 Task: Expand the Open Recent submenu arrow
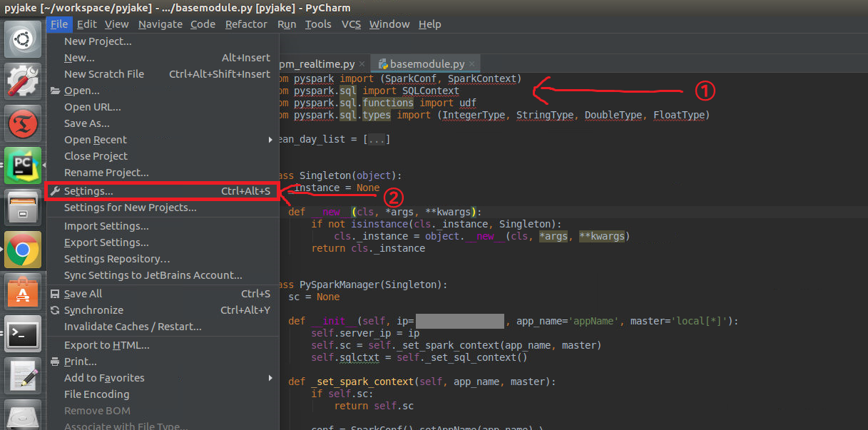(270, 140)
